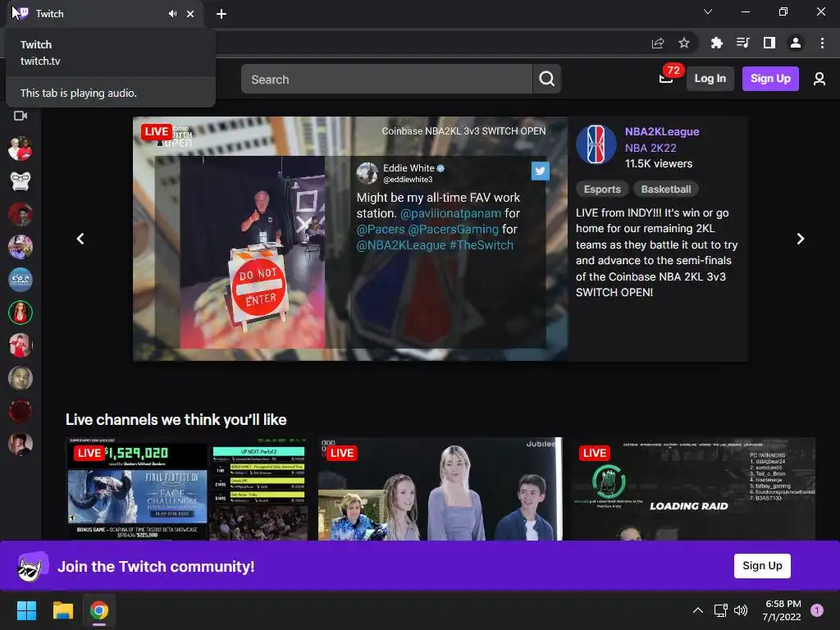Screen dimensions: 840x630
Task: Click the magnifier search button
Action: click(547, 80)
